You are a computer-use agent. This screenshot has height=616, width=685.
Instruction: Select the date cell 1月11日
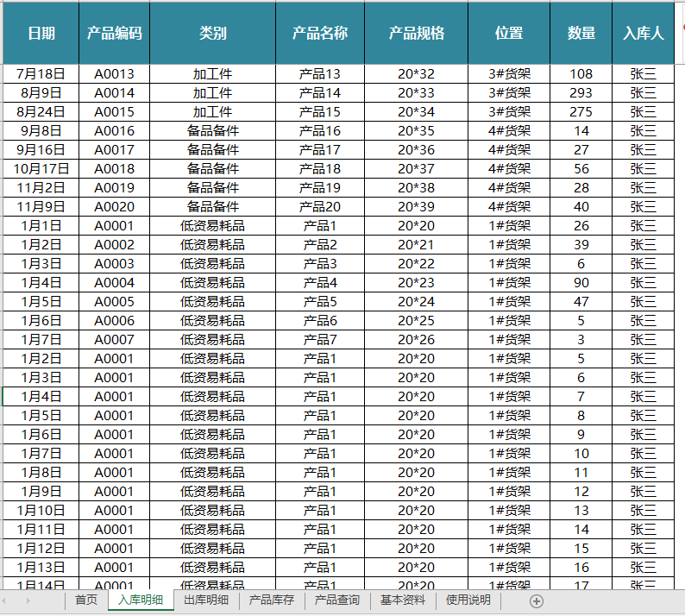point(41,530)
